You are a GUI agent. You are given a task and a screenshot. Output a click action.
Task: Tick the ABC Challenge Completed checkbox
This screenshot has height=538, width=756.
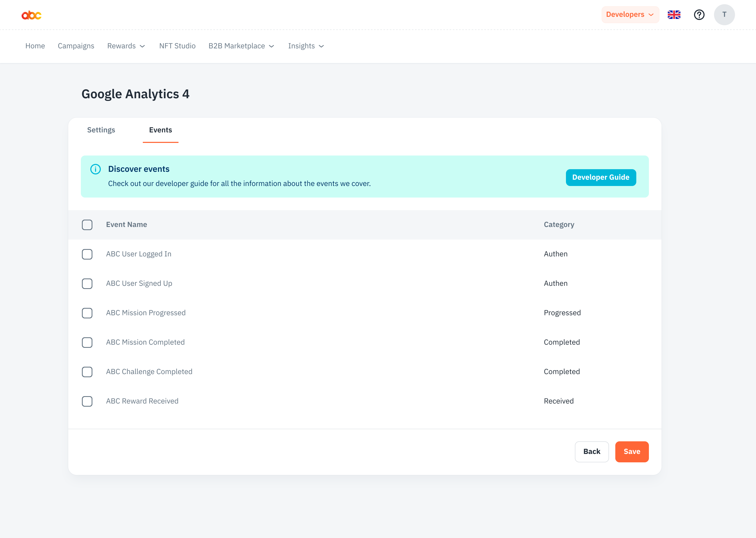87,372
